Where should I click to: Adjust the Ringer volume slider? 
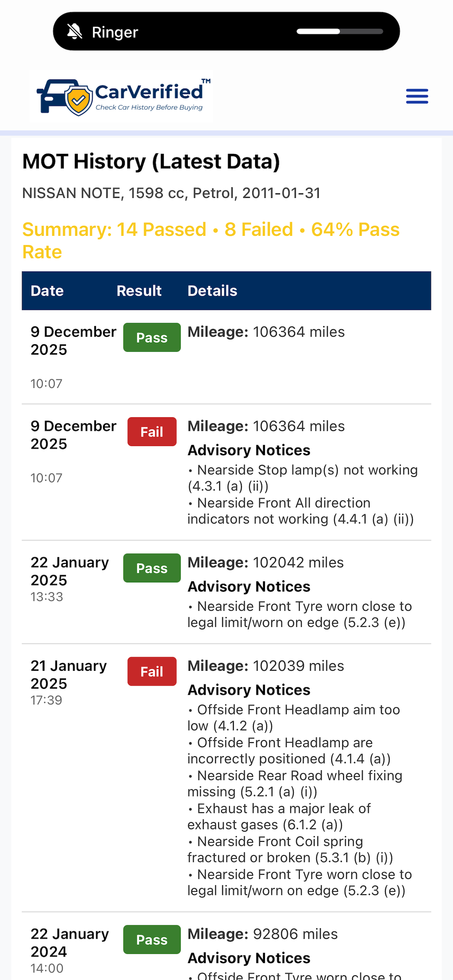pyautogui.click(x=340, y=32)
